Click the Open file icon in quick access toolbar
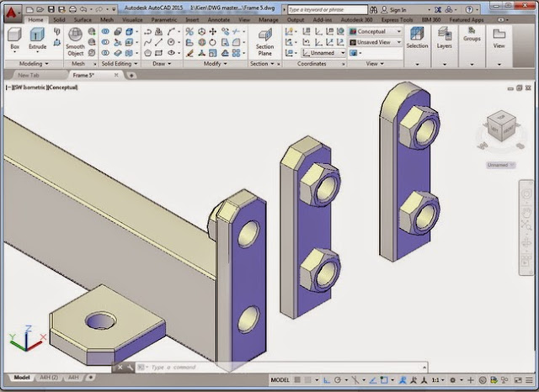The image size is (539, 392). coord(40,9)
